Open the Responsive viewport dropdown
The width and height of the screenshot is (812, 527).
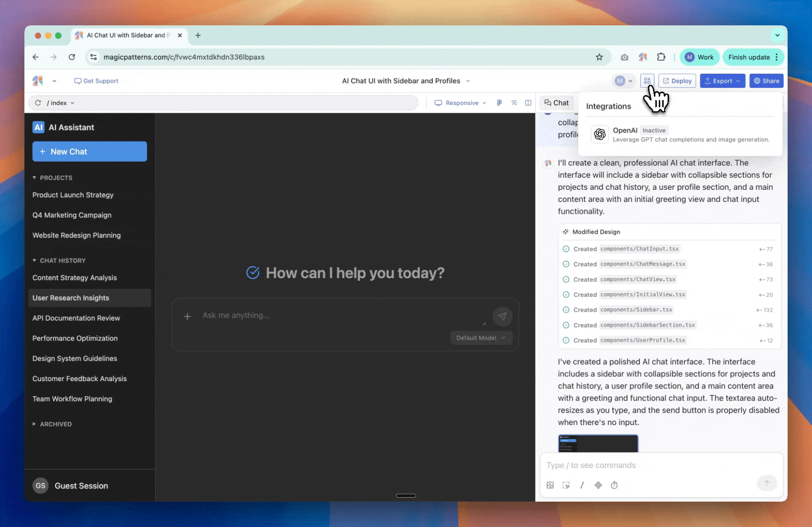point(461,103)
